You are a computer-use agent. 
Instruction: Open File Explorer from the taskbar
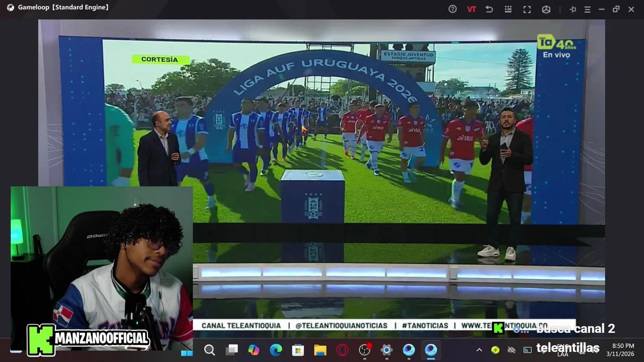click(320, 350)
